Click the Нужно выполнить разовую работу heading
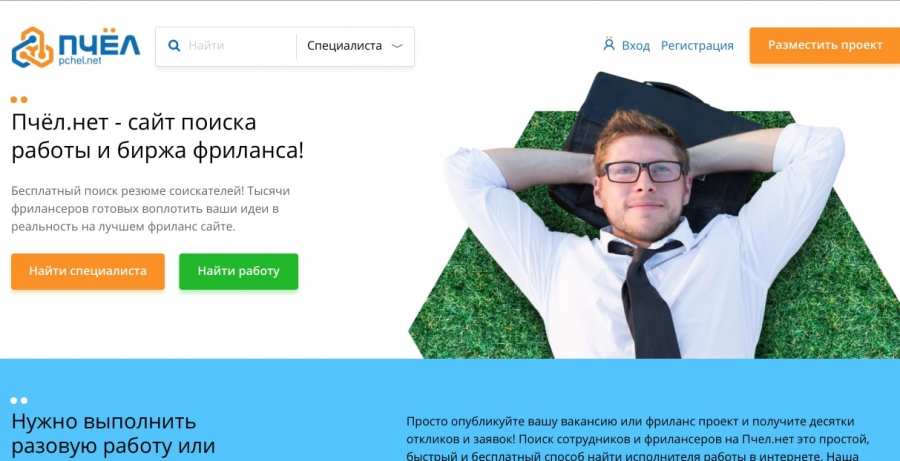The image size is (900, 461). click(x=113, y=434)
